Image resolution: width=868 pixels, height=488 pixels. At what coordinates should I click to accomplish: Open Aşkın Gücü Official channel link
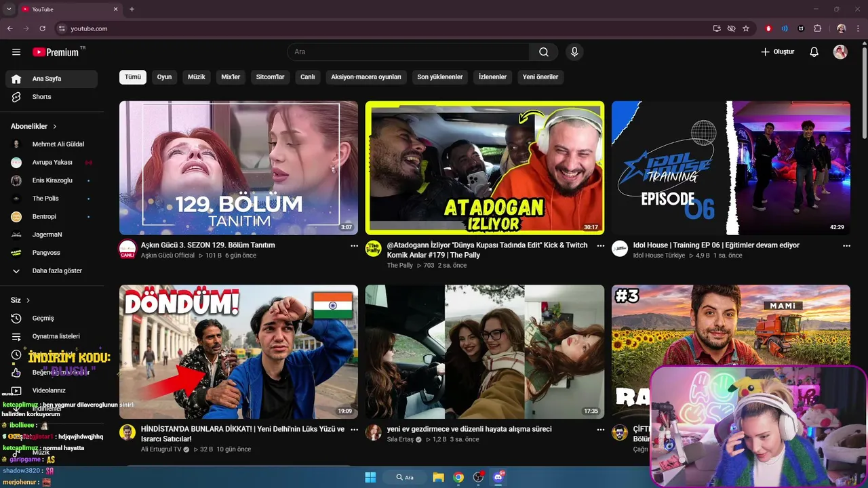167,256
